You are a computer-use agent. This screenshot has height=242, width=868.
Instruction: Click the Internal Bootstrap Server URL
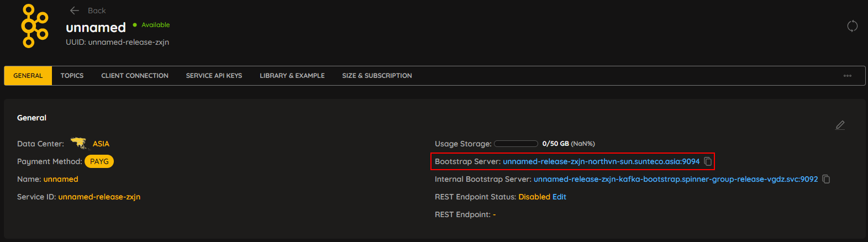tap(676, 179)
